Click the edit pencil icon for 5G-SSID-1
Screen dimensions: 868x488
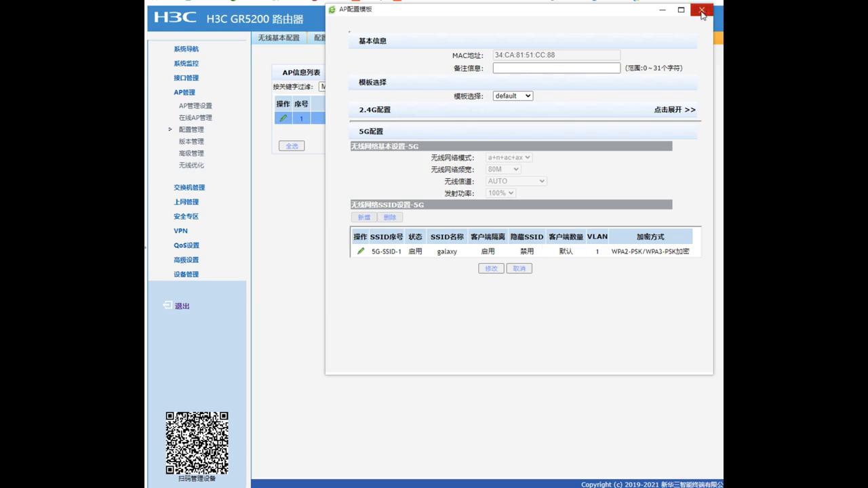pos(360,251)
